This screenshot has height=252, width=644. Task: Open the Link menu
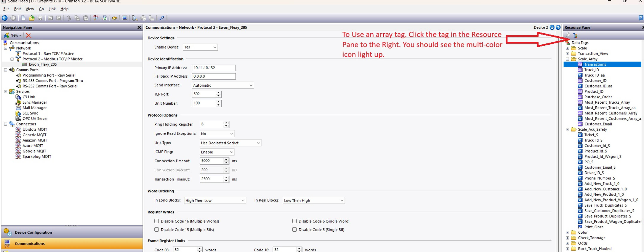click(x=52, y=9)
